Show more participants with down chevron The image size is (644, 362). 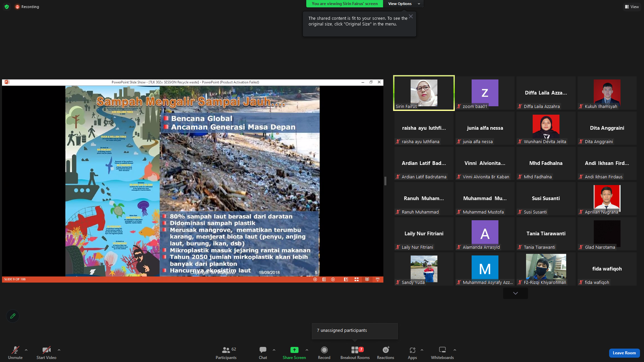coord(516,293)
